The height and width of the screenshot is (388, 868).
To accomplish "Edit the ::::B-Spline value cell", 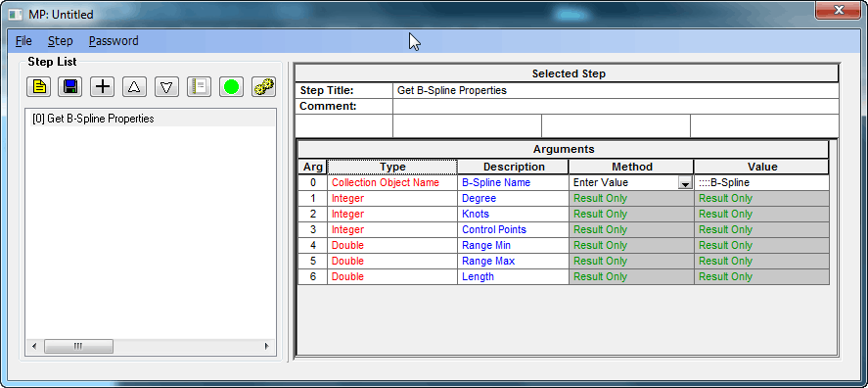I will 761,183.
